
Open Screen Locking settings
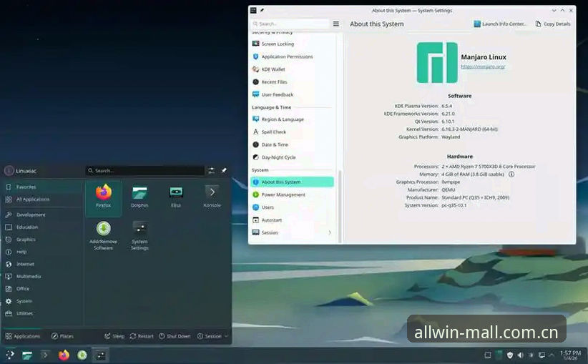point(292,44)
